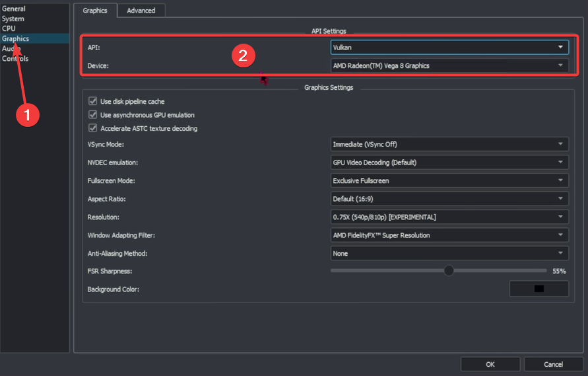Expand the Device dropdown list
This screenshot has width=588, height=376.
pos(449,65)
